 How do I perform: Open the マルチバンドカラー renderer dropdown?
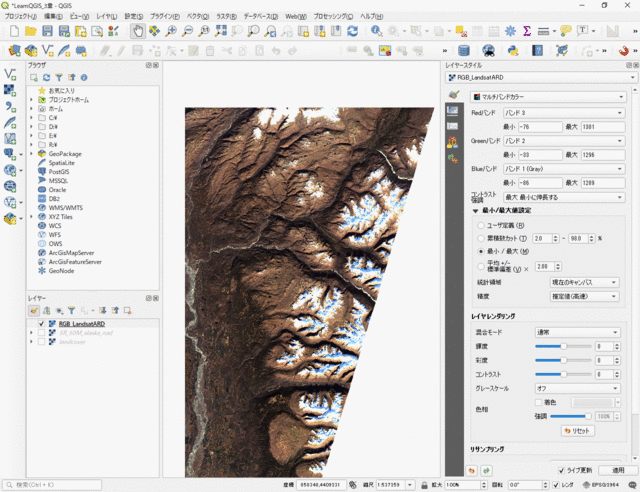[548, 97]
